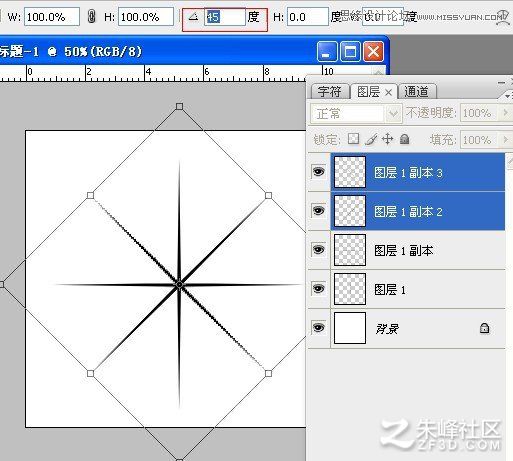Toggle visibility of the 背景 layer
The width and height of the screenshot is (513, 461).
318,327
